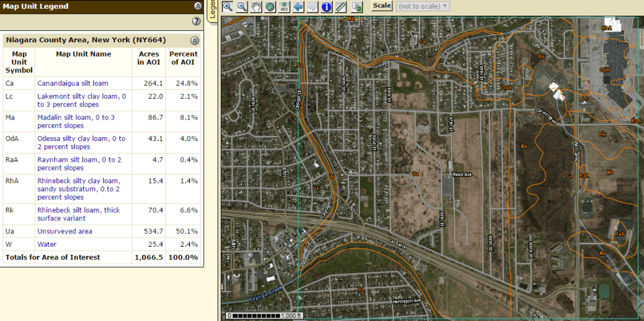This screenshot has height=321, width=644.
Task: Click the Scale button
Action: pos(382,6)
